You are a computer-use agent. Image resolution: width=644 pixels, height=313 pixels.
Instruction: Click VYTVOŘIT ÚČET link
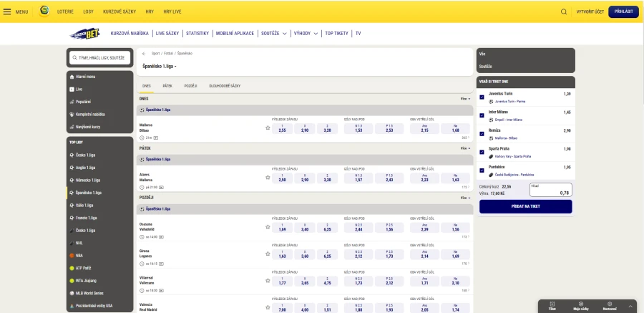[x=590, y=11]
